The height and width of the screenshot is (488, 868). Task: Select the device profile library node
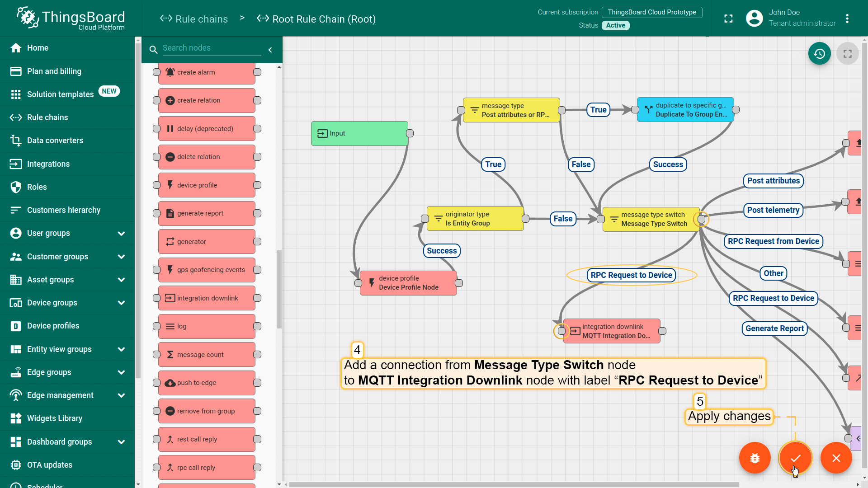click(x=207, y=185)
